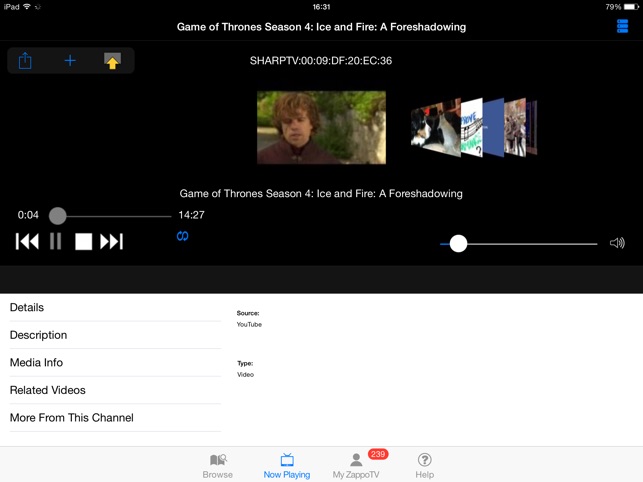
Task: Click the SHARPTV device name label
Action: click(x=321, y=61)
